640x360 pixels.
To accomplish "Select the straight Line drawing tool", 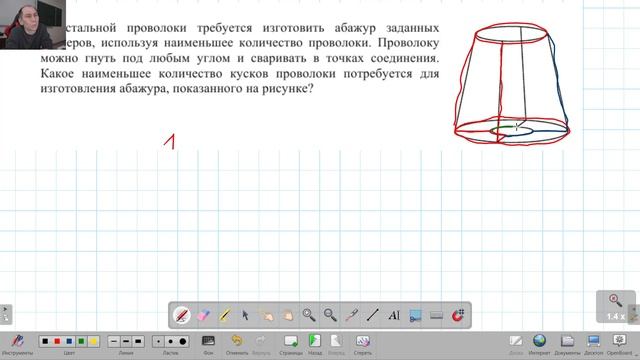I will [x=373, y=315].
